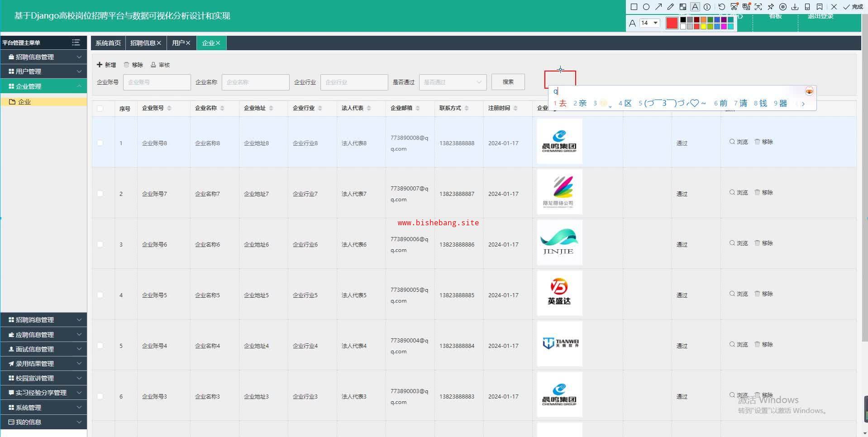Open the font size 14 dropdown
The image size is (868, 437).
649,23
